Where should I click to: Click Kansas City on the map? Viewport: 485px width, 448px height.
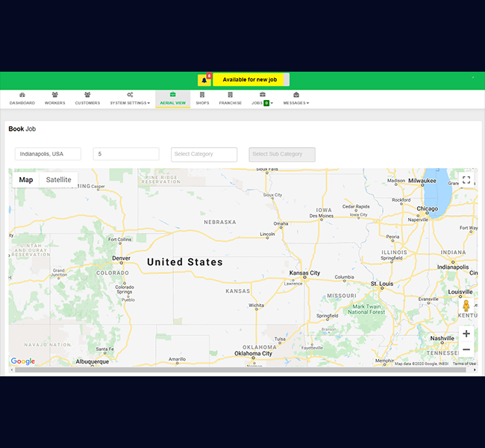click(304, 273)
